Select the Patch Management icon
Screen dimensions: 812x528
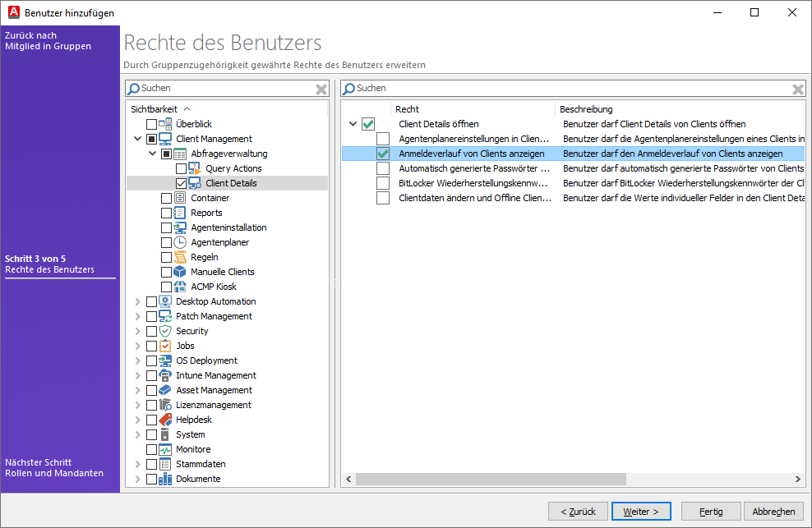pyautogui.click(x=165, y=316)
